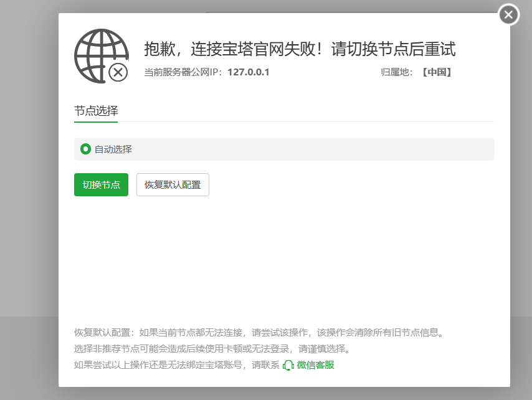
Task: Click the headset icon beside 微信客服
Action: click(x=288, y=365)
